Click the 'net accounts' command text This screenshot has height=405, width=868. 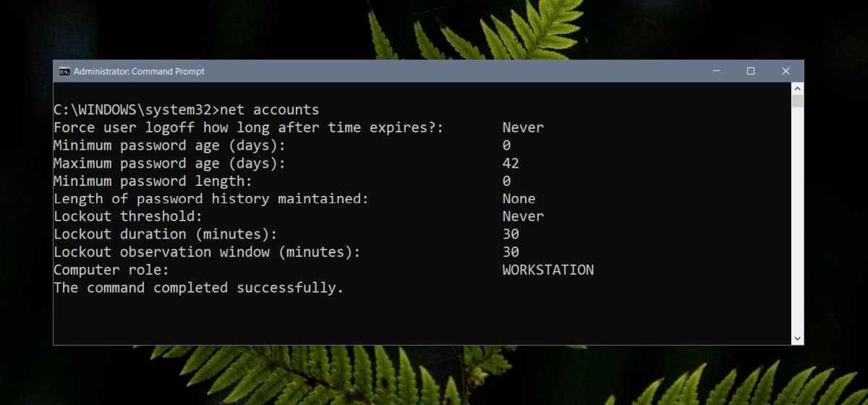click(269, 110)
